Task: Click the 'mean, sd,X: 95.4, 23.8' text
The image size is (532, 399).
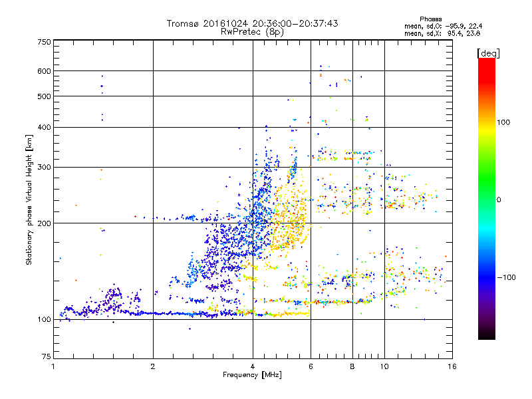Action: point(442,33)
